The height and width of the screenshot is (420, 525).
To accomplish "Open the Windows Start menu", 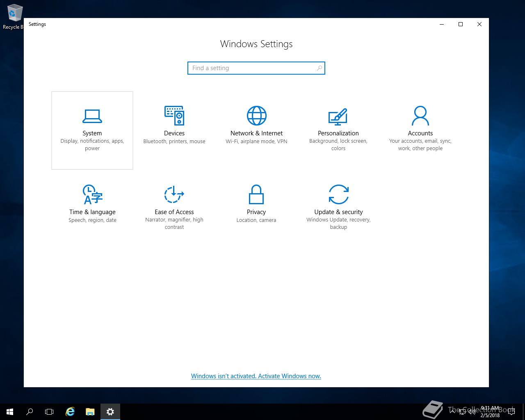I will pos(10,412).
